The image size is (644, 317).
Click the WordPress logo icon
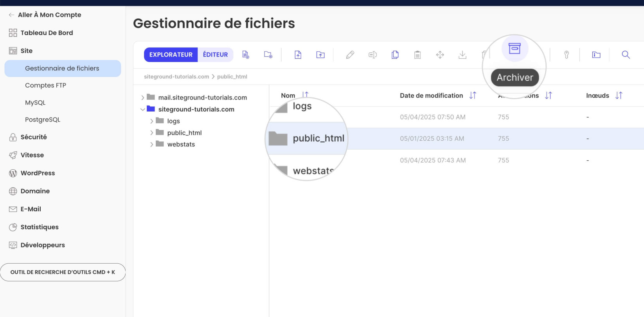pyautogui.click(x=13, y=173)
